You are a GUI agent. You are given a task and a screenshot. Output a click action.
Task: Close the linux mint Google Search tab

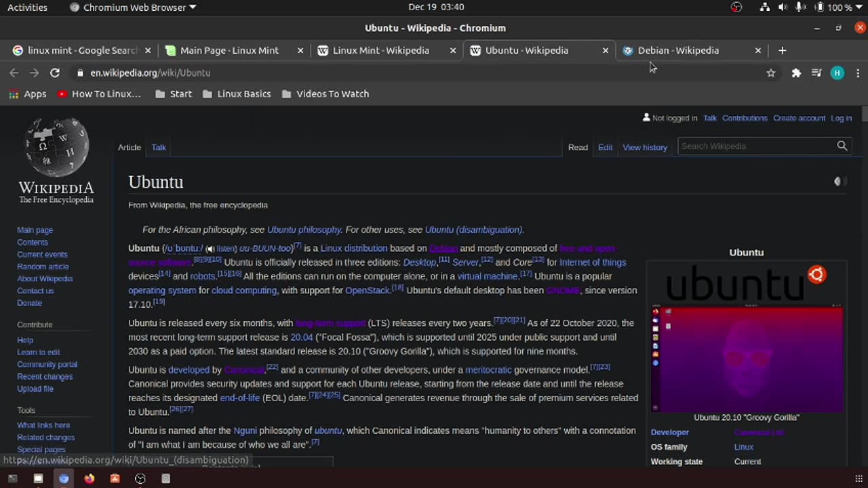coord(148,50)
